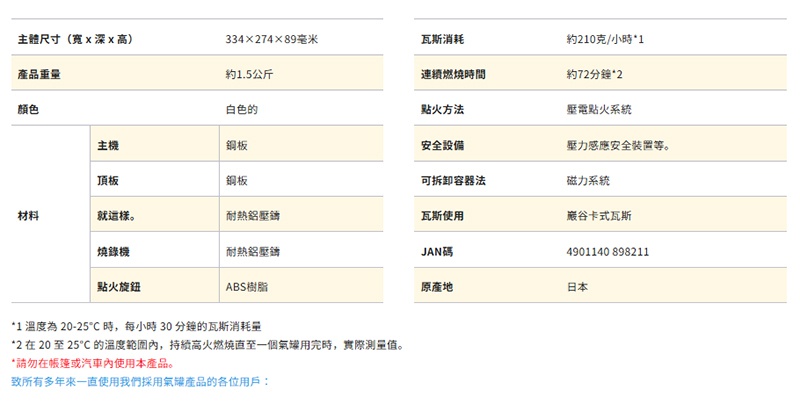The image size is (800, 404).
Task: Click the 約210克/小時 gas consumption value
Action: 604,39
